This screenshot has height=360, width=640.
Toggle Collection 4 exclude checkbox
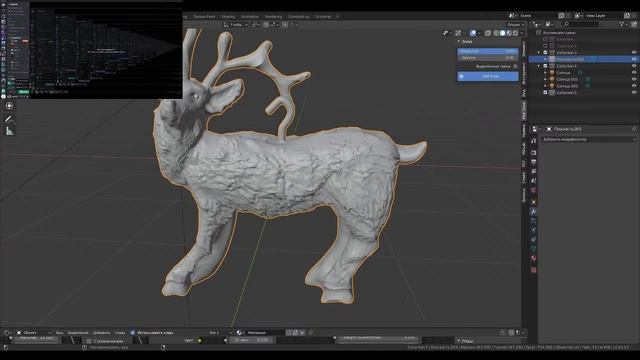[545, 66]
